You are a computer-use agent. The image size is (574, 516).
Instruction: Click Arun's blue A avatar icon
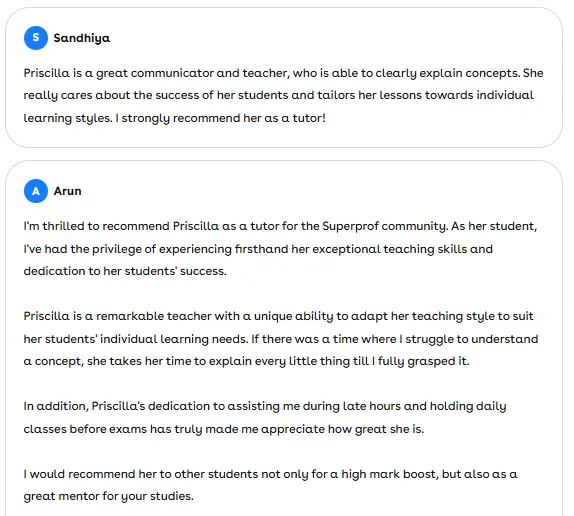36,191
